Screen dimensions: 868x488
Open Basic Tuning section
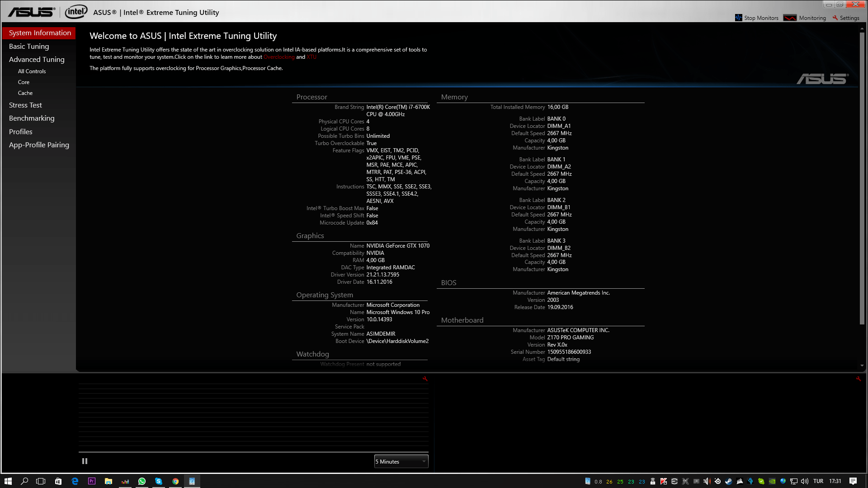click(29, 47)
